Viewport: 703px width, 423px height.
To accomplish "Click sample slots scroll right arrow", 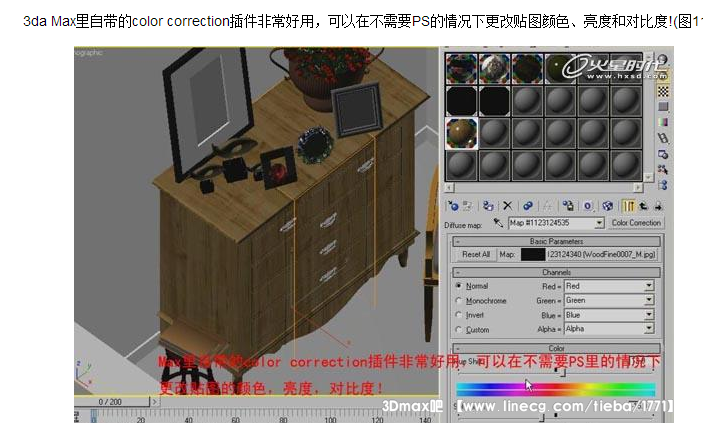I will [638, 188].
